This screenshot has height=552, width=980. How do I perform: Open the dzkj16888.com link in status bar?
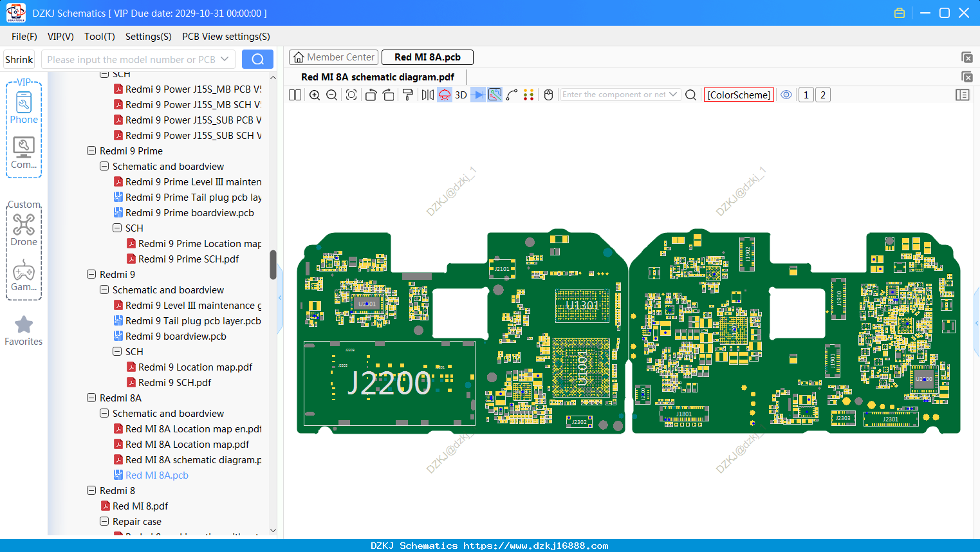536,546
